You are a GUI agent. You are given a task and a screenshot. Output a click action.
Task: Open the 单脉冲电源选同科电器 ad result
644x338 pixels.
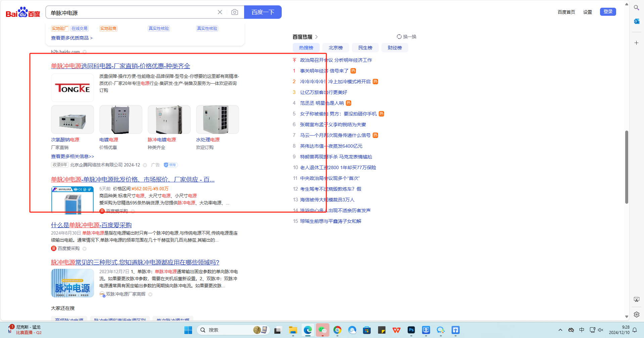[x=121, y=66]
